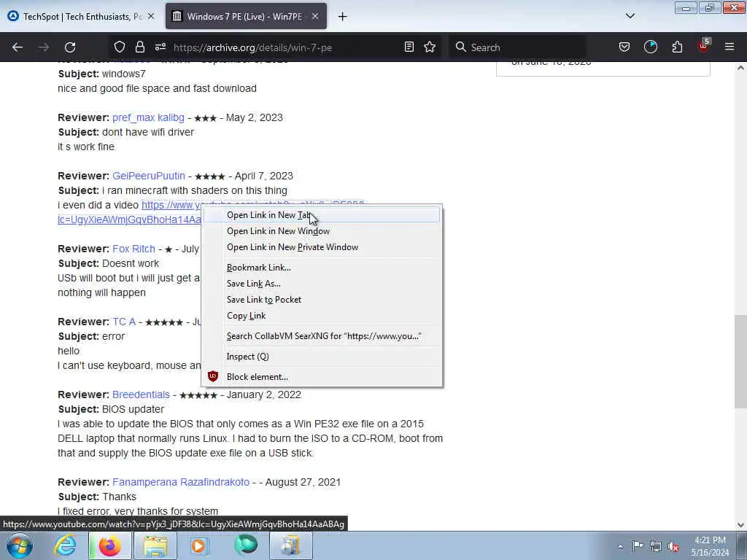The width and height of the screenshot is (747, 560).
Task: Open reviewer pref_max kalibg profile link
Action: (x=148, y=117)
